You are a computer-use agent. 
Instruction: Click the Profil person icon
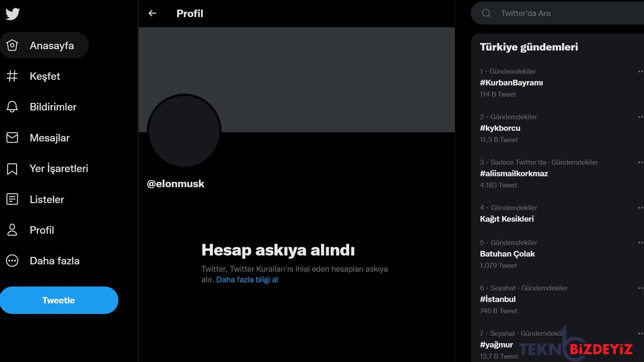click(12, 230)
